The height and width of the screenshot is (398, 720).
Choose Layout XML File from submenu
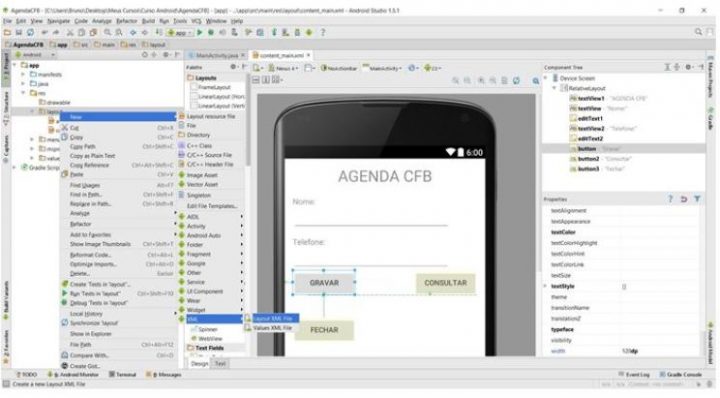[x=272, y=318]
